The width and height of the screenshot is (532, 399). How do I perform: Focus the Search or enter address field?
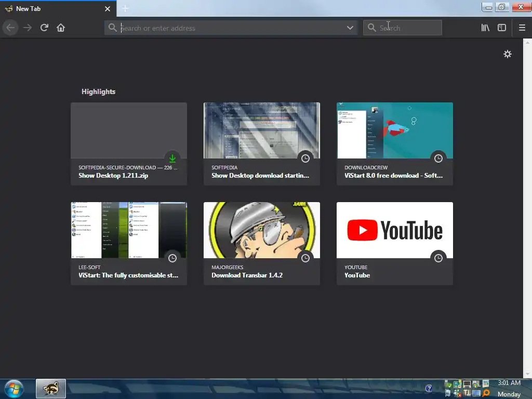tap(231, 28)
